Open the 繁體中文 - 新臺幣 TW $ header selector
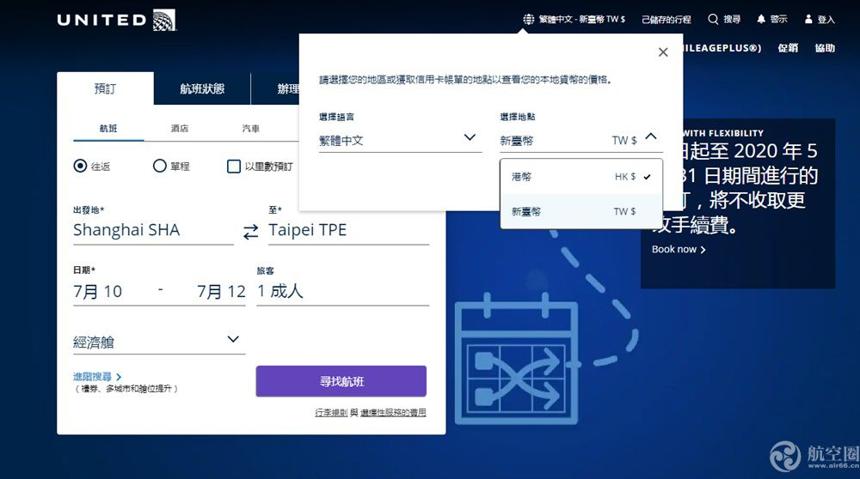The height and width of the screenshot is (479, 860). click(x=582, y=19)
